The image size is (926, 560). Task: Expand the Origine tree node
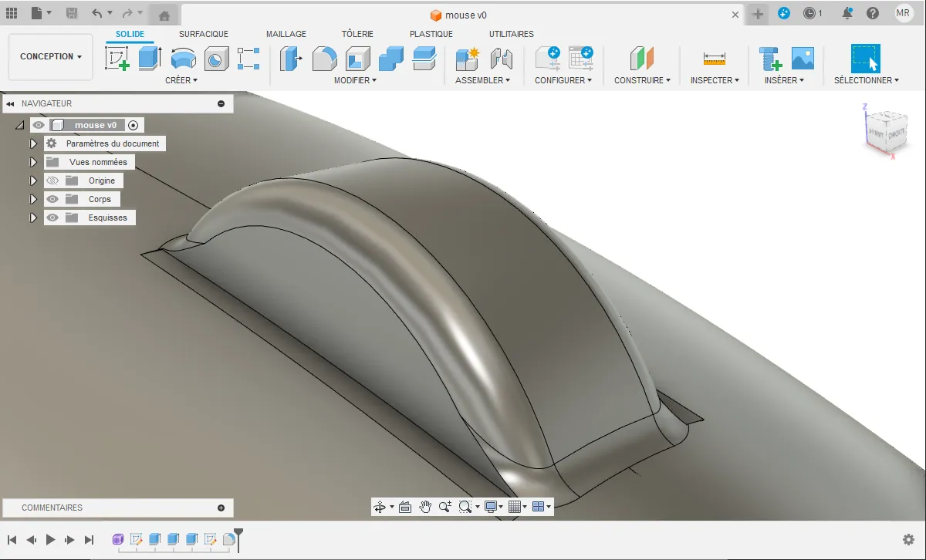click(x=33, y=180)
